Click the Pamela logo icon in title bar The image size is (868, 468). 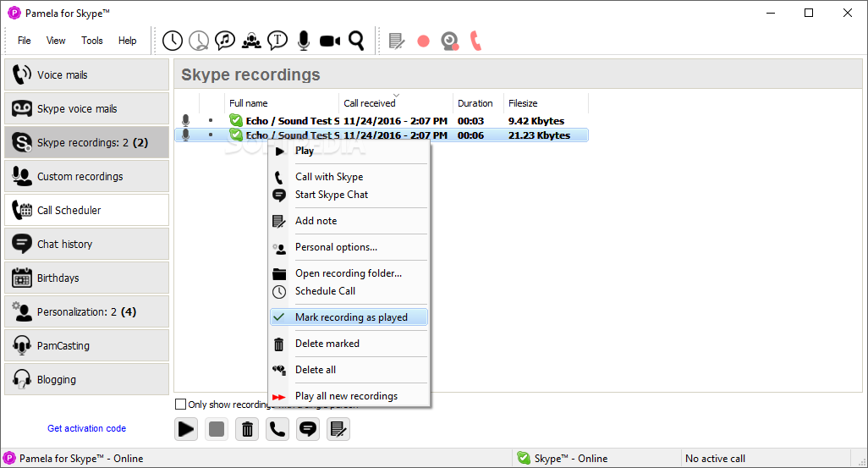pos(14,13)
